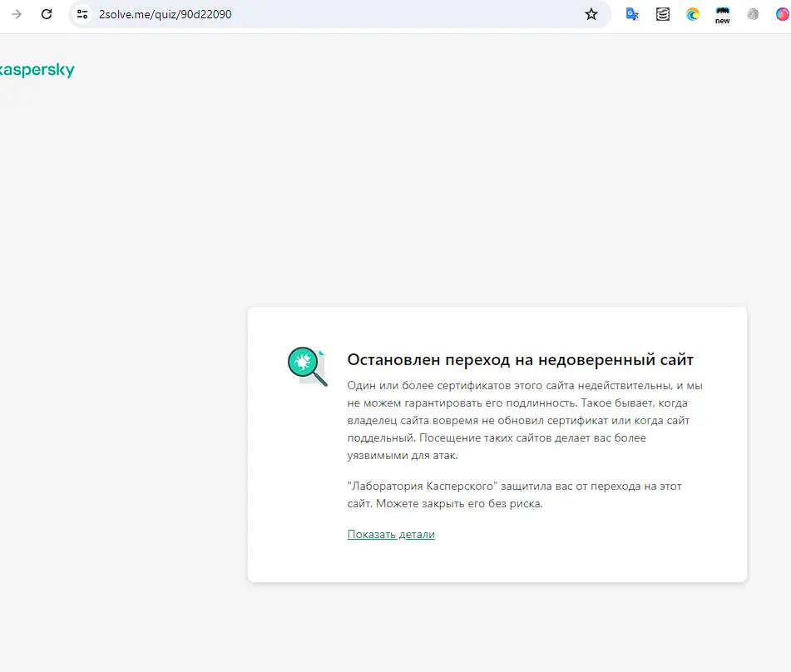791x672 pixels.
Task: Click the Kaspersky logo
Action: click(37, 70)
